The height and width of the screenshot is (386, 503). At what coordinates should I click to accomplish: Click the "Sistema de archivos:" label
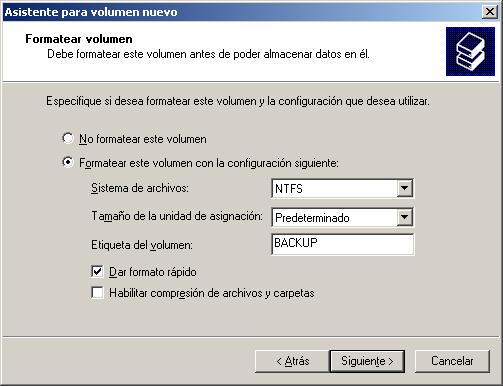[140, 188]
